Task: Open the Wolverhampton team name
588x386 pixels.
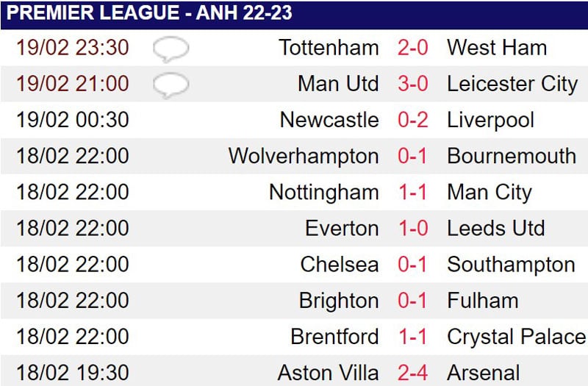Action: point(304,157)
